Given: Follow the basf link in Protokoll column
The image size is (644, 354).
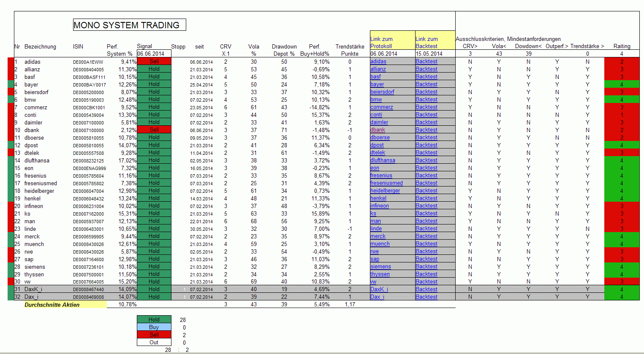Looking at the screenshot, I should (375, 77).
